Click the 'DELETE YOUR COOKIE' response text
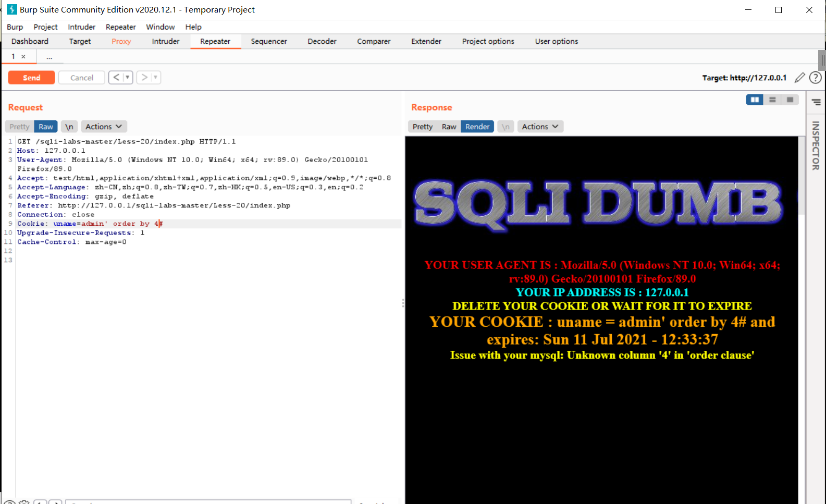Screen dimensions: 826x504 coord(602,306)
